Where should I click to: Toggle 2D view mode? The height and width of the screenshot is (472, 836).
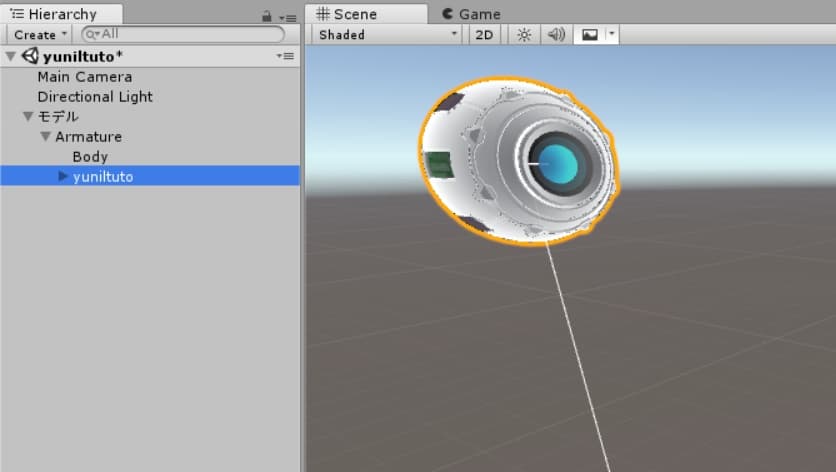pyautogui.click(x=484, y=35)
